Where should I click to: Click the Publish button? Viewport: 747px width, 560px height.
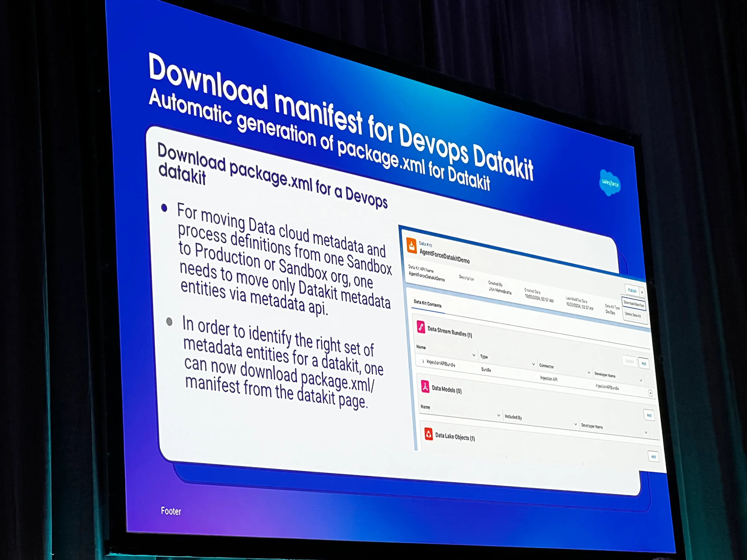tap(632, 291)
